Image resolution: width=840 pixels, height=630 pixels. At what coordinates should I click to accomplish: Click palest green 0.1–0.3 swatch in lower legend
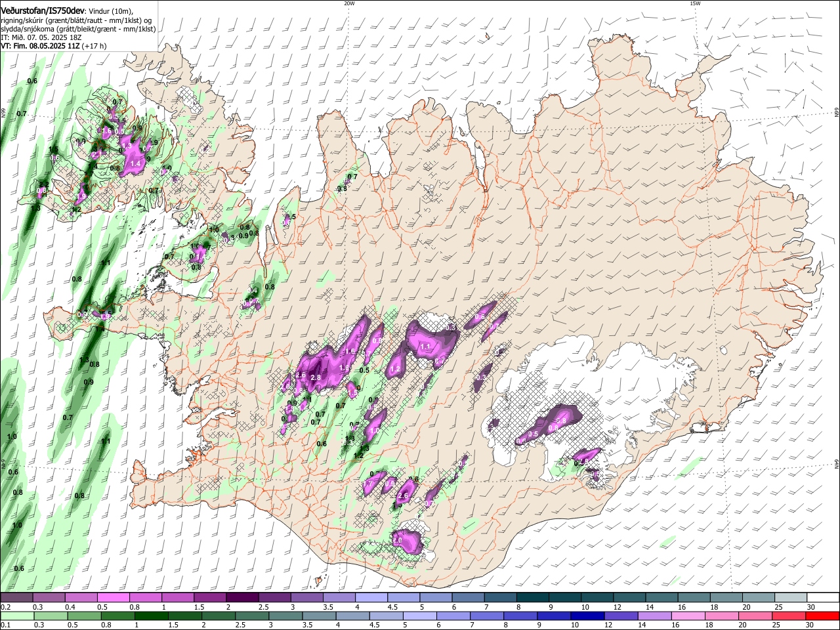pyautogui.click(x=17, y=616)
